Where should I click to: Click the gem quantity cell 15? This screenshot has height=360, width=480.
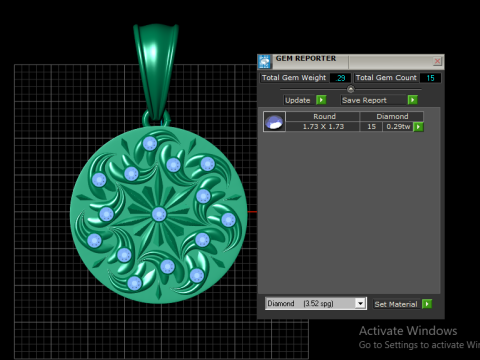click(x=371, y=127)
